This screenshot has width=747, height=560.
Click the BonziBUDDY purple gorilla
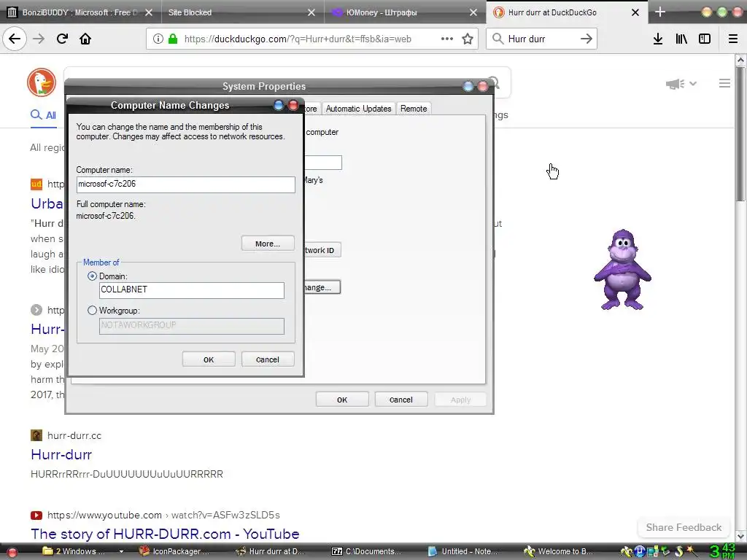pos(622,270)
